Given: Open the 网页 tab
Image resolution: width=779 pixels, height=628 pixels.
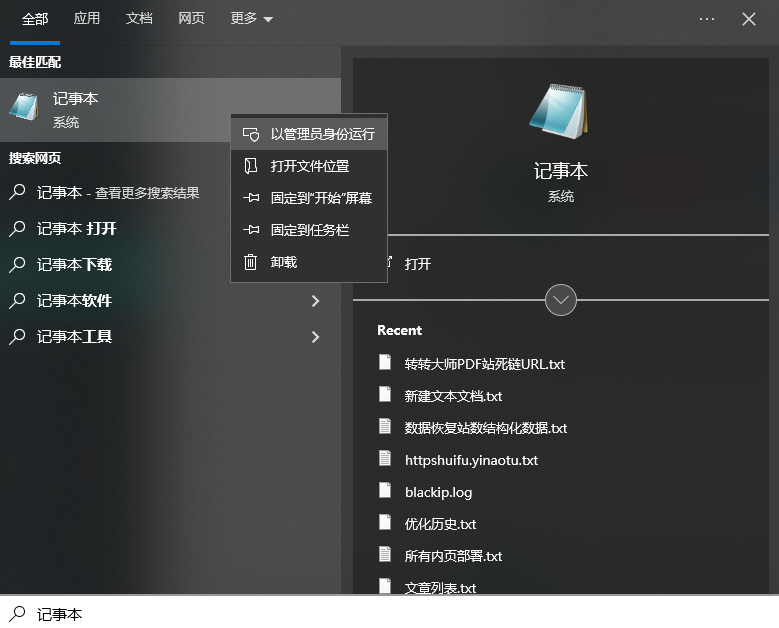Looking at the screenshot, I should pyautogui.click(x=191, y=19).
